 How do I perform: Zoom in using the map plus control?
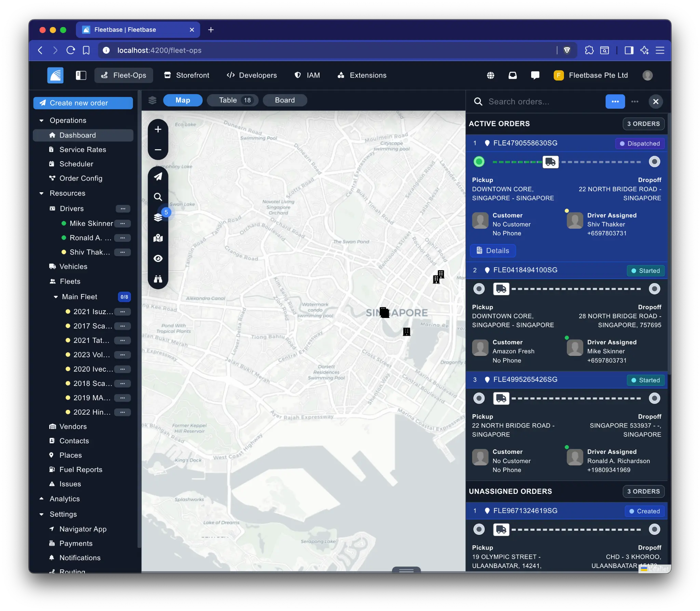(158, 129)
